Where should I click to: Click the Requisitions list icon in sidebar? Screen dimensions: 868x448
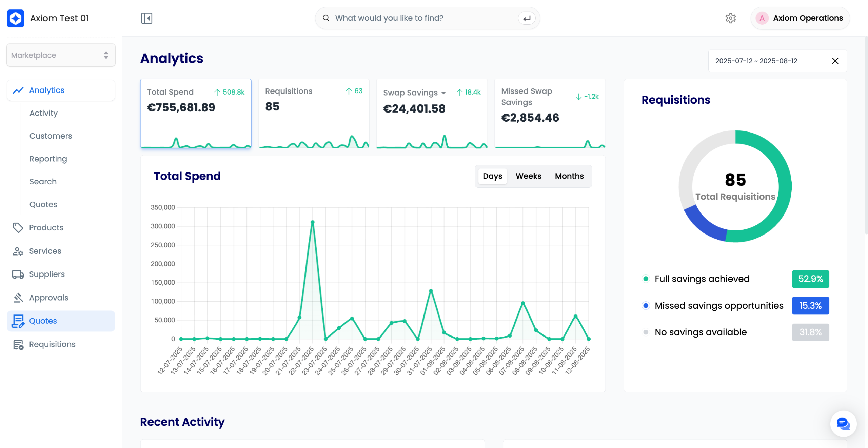pos(18,344)
